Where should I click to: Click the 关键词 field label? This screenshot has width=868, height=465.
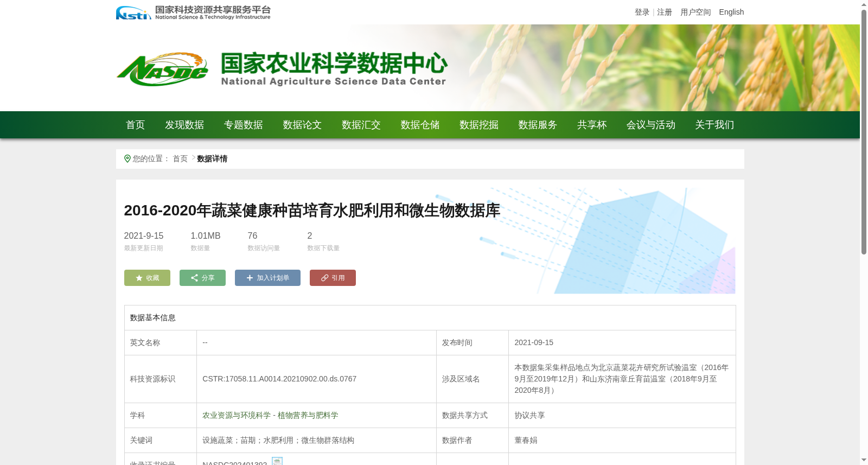tap(141, 440)
